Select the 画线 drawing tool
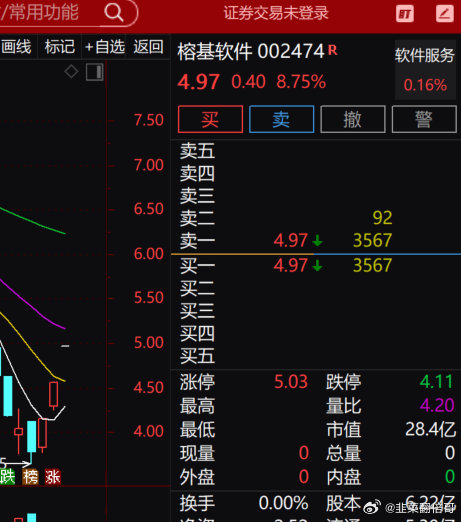461x522 pixels. click(16, 47)
